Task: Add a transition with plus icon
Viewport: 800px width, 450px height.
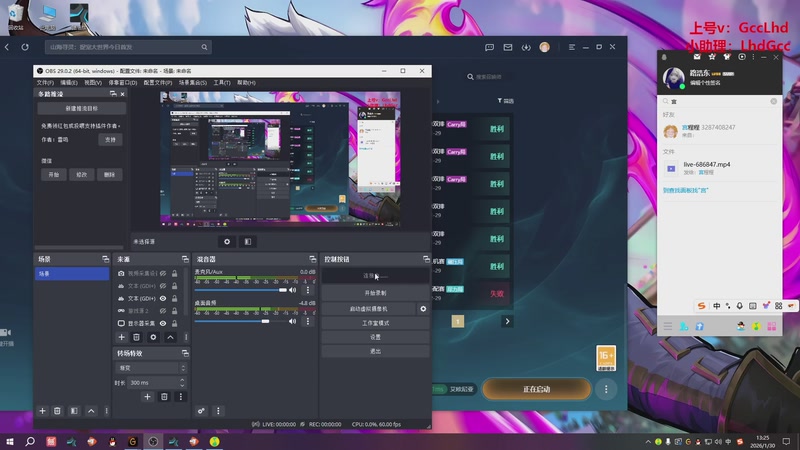Action: pos(147,396)
